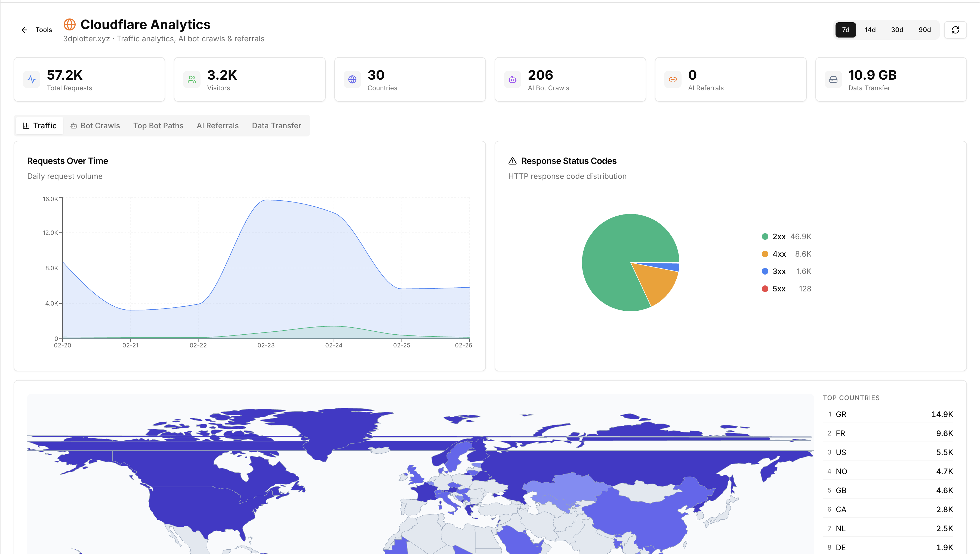Open the AI Referrals tab
This screenshot has width=980, height=554.
pos(217,126)
